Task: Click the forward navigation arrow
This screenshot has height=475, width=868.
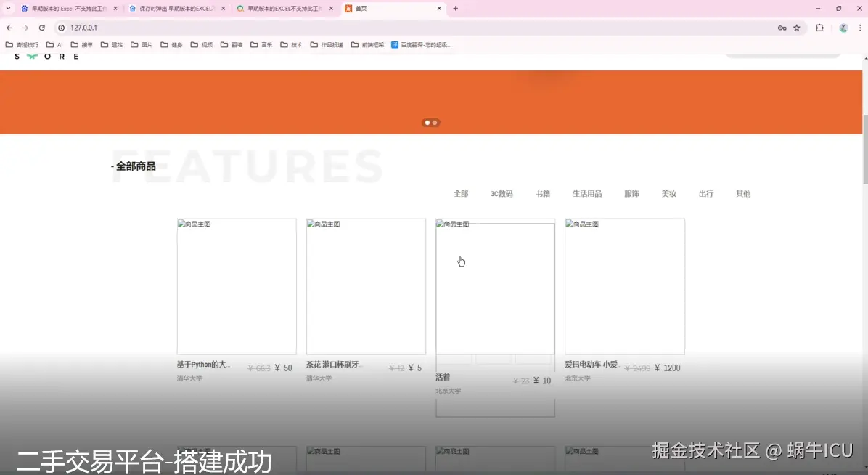Action: click(x=25, y=28)
